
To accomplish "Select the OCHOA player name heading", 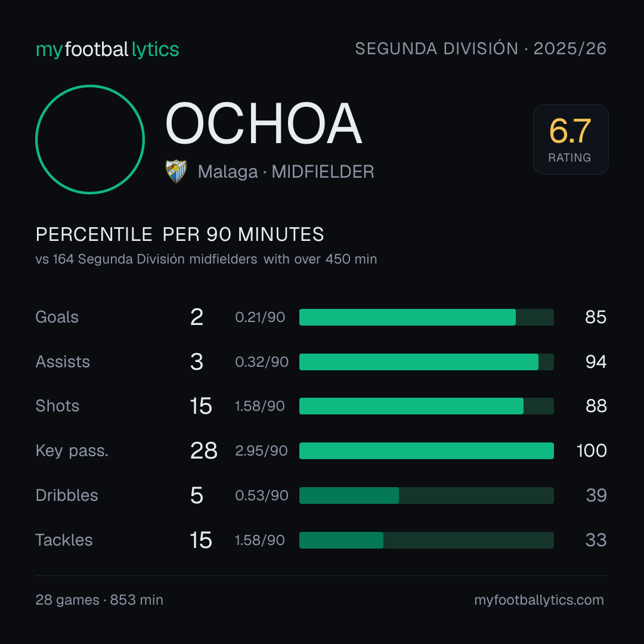I will coord(264,123).
